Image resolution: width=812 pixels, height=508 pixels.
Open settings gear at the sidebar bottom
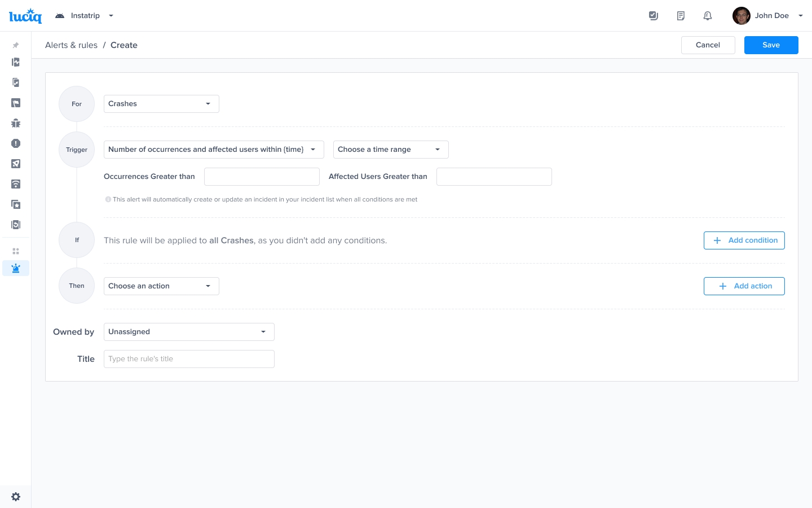pyautogui.click(x=16, y=497)
